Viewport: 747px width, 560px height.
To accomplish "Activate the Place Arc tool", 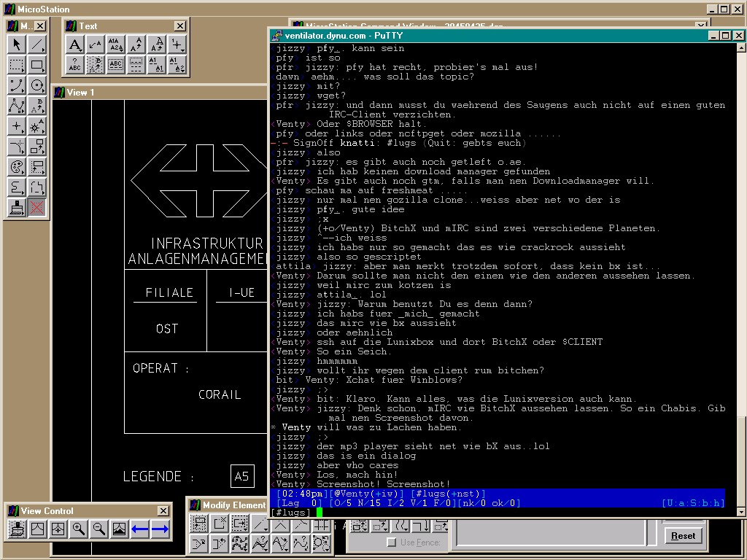I will (x=17, y=85).
